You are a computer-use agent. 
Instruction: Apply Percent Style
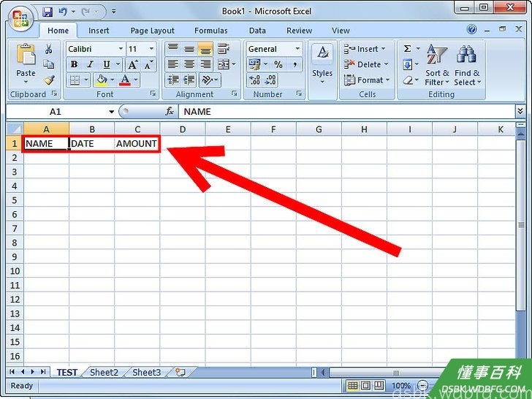click(278, 64)
